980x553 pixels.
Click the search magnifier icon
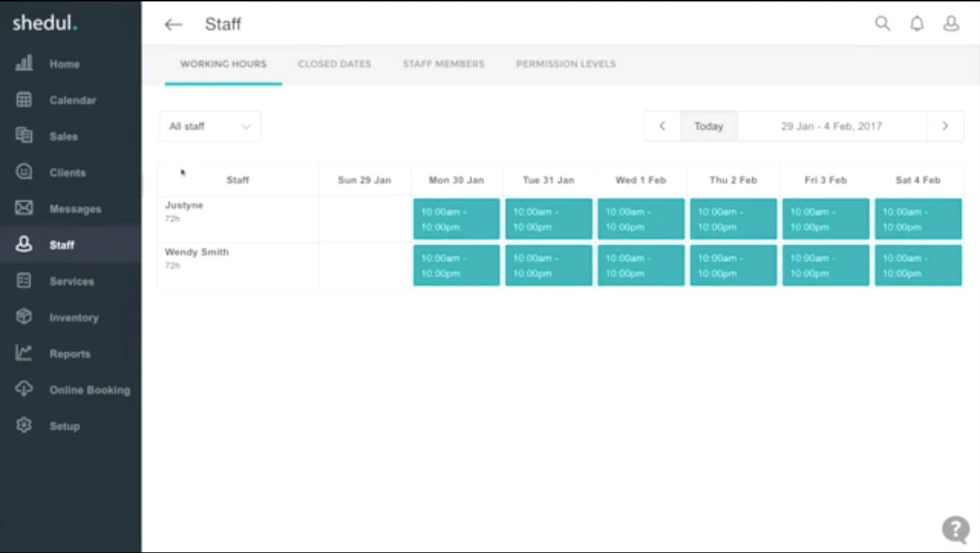point(882,23)
